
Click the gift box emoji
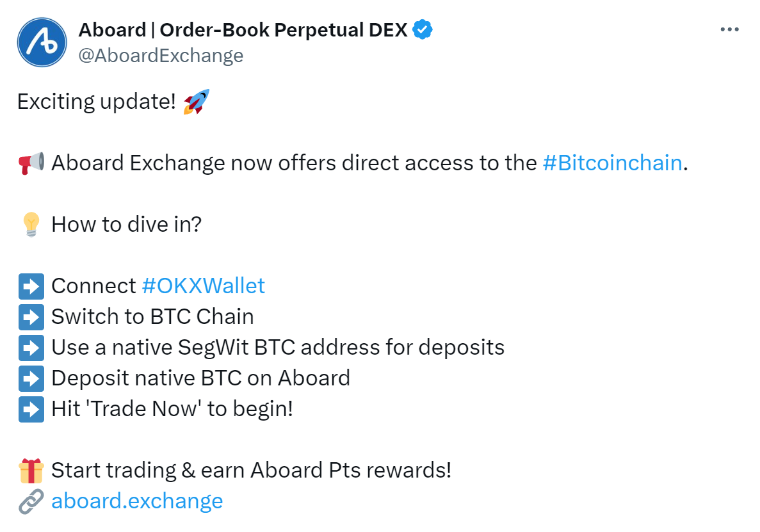coord(31,471)
